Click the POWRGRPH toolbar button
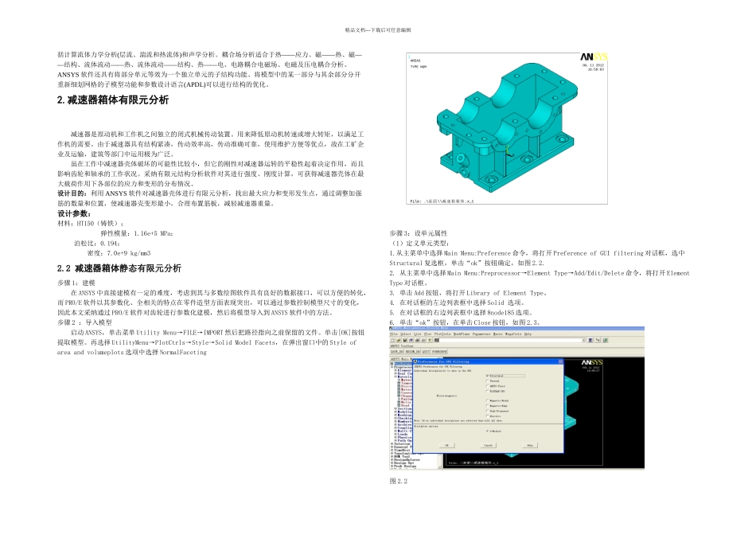Screen dimensions: 756x535 (x=439, y=352)
